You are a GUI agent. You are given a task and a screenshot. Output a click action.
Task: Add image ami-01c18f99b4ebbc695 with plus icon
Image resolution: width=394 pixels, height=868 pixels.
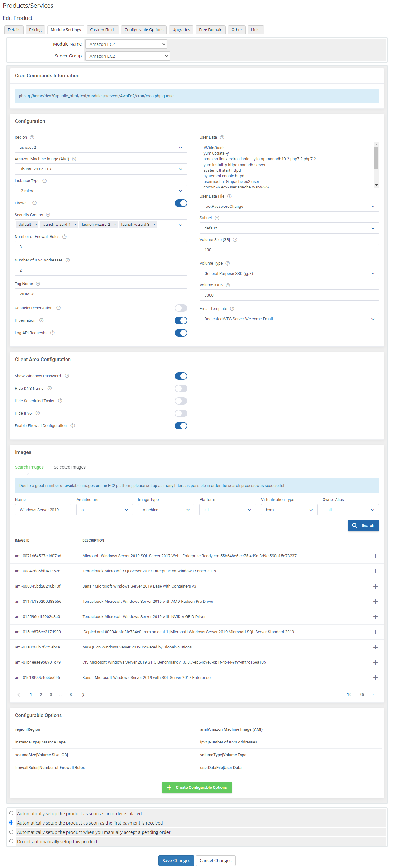coord(375,678)
